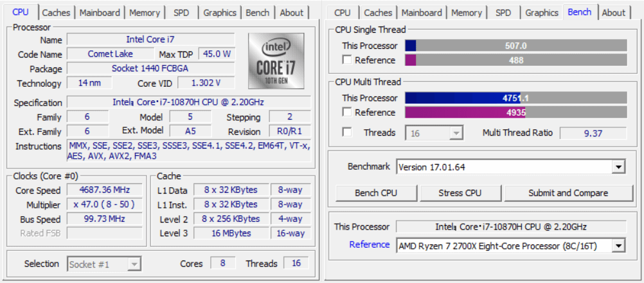The width and height of the screenshot is (644, 283).
Task: Click Multiplier value x 47.0 ( 8 - 50 )
Action: [105, 204]
